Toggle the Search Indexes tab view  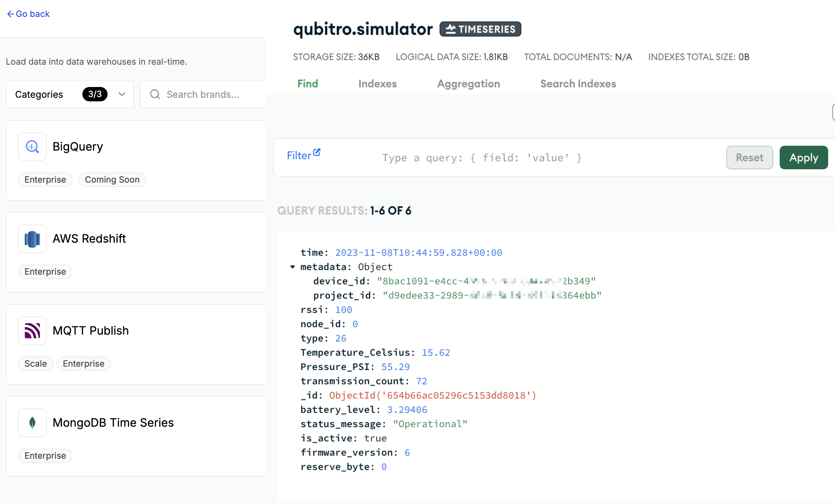(x=577, y=83)
